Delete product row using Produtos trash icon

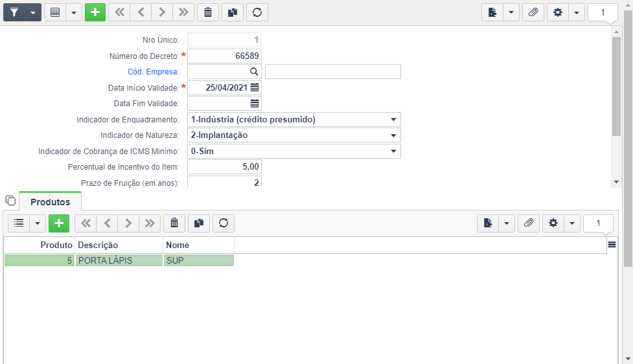click(174, 223)
